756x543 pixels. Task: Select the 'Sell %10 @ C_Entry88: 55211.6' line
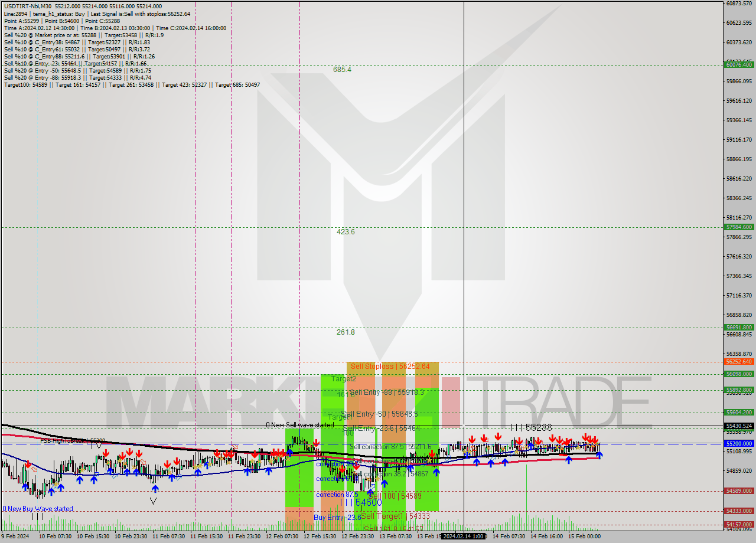pyautogui.click(x=79, y=56)
